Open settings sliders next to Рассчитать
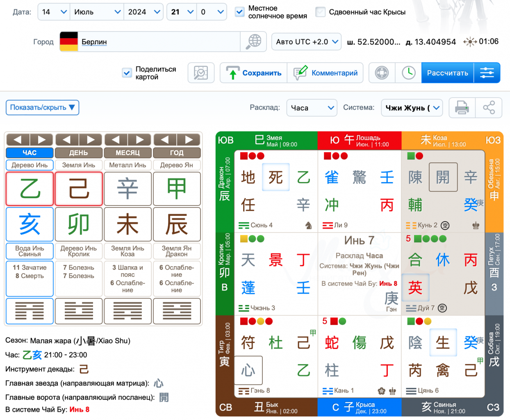The height and width of the screenshot is (420, 510). pyautogui.click(x=487, y=73)
